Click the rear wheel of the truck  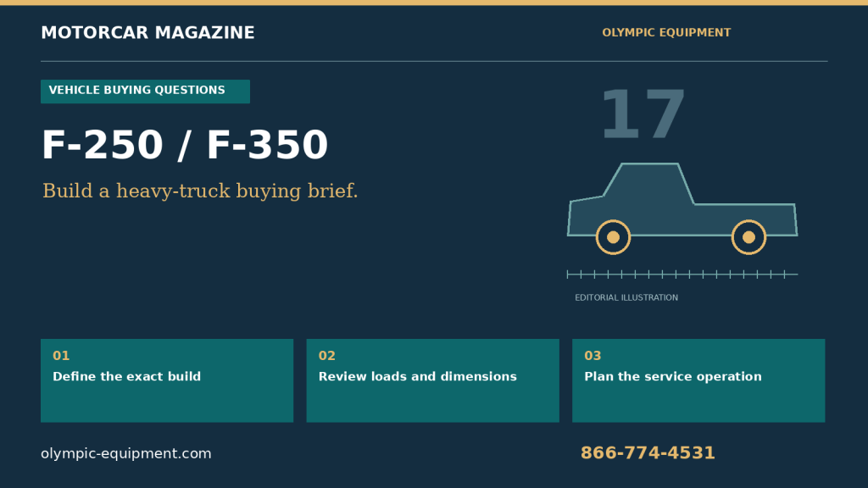tap(748, 237)
